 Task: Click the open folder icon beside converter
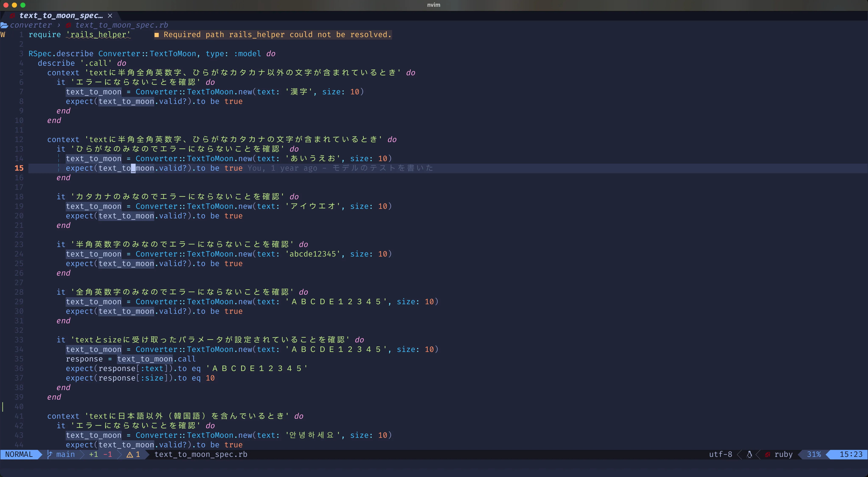click(x=4, y=25)
